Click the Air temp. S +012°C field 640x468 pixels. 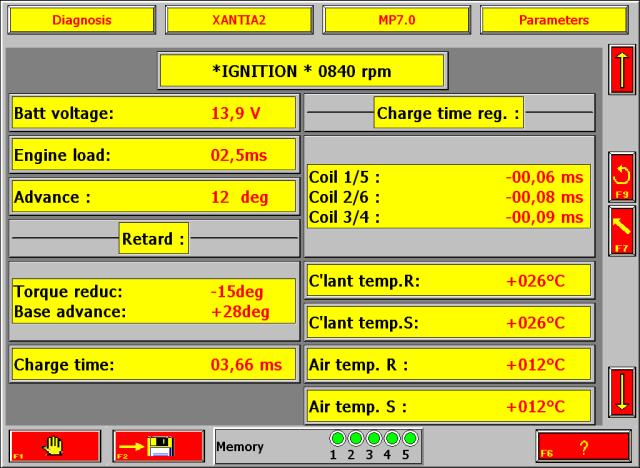[x=449, y=406]
